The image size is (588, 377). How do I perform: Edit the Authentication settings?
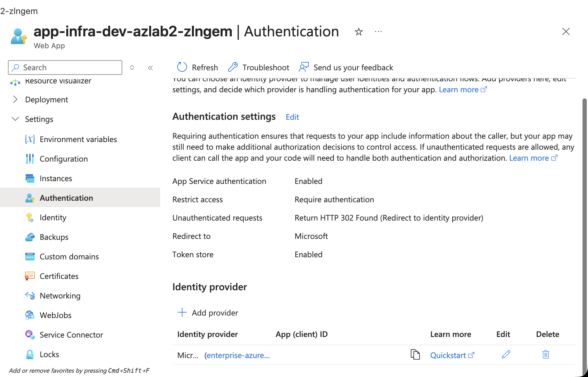292,117
